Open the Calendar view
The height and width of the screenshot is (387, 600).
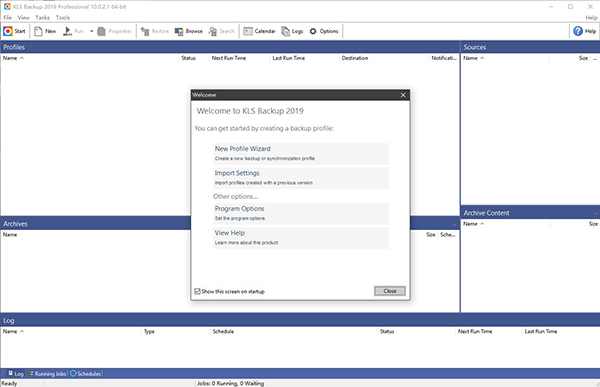point(259,31)
